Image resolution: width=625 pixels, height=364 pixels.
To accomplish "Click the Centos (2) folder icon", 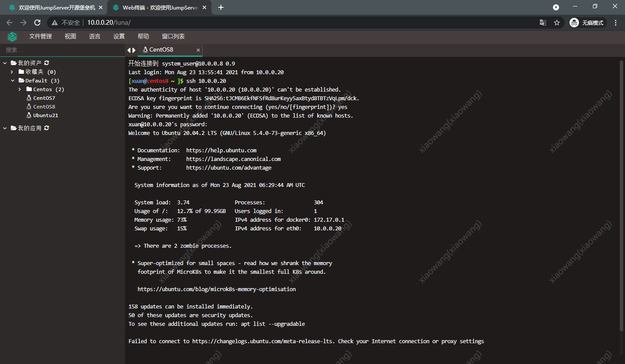I will coord(29,89).
